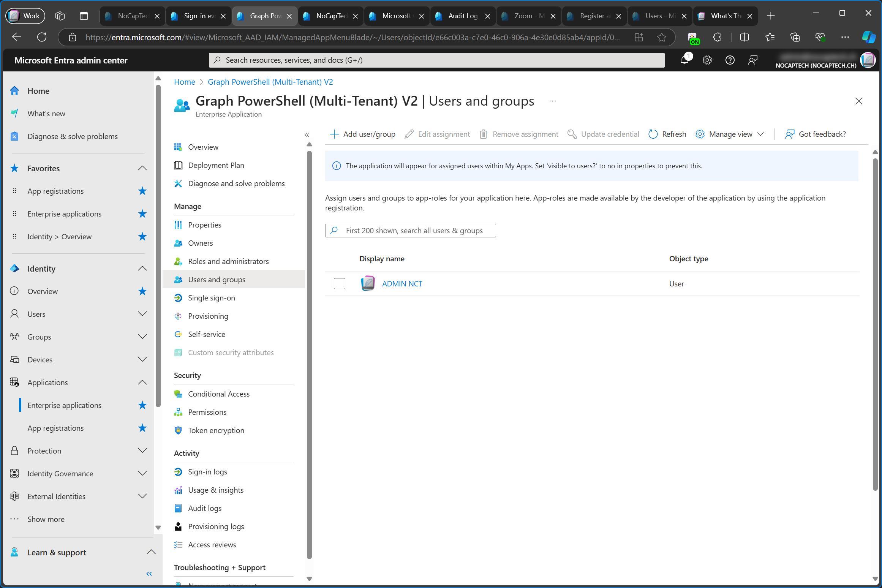Click the Add user/group icon
The height and width of the screenshot is (588, 882).
(x=335, y=134)
